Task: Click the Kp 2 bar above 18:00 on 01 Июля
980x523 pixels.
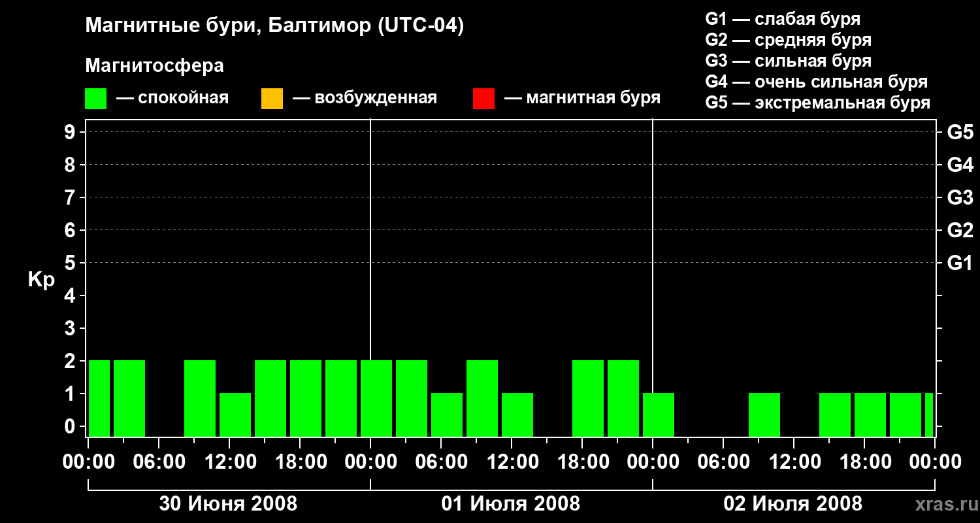Action: (588, 398)
